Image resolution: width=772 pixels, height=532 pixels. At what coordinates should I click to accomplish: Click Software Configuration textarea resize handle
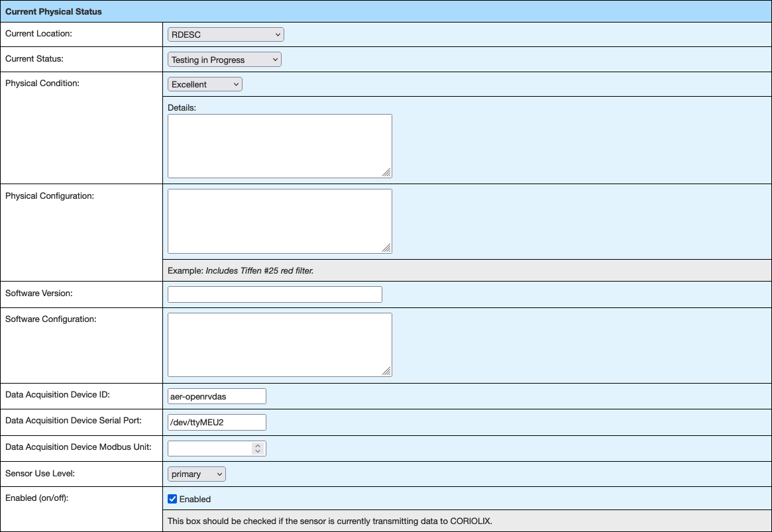click(x=386, y=372)
